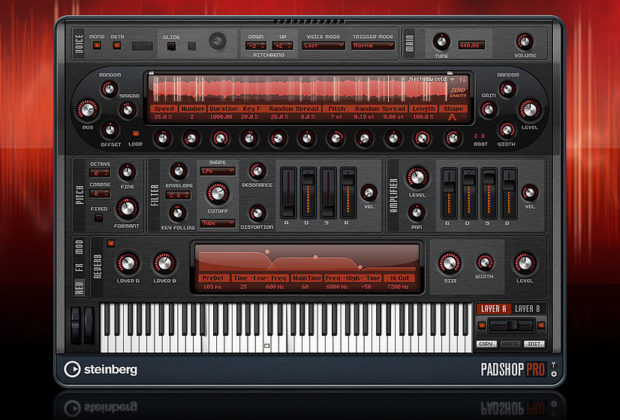Viewport: 620px width, 420px height.
Task: Click the grain oscillator Gain knob
Action: [489, 110]
